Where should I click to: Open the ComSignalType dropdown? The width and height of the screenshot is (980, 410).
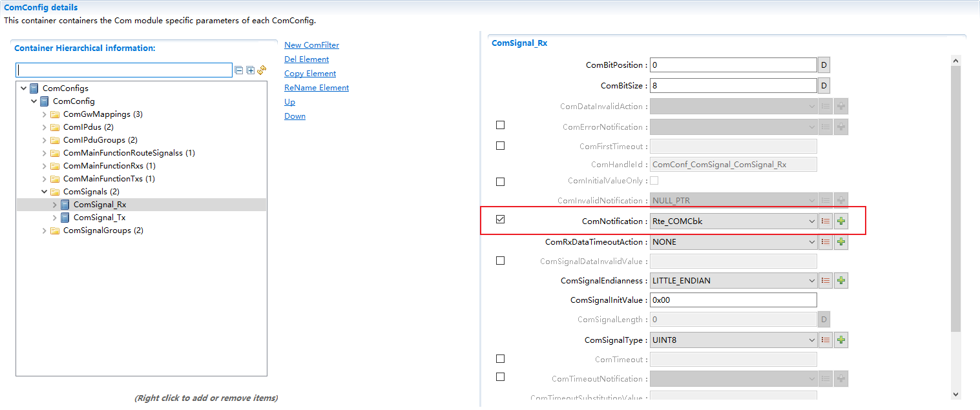point(811,340)
